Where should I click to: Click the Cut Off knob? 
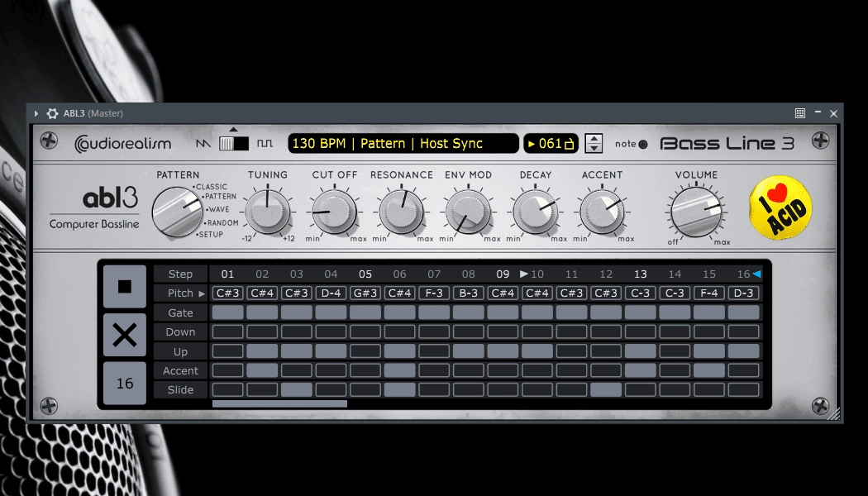pos(334,212)
